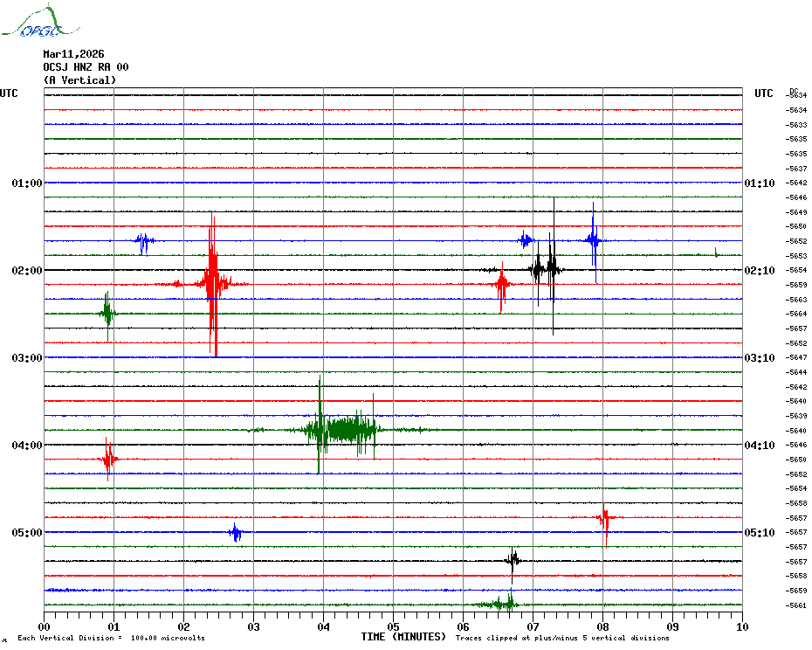Click the large red seismic event burst

(x=212, y=283)
